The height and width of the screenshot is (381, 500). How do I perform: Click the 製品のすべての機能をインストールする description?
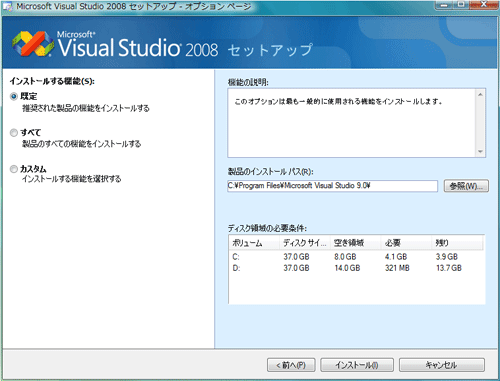[81, 144]
